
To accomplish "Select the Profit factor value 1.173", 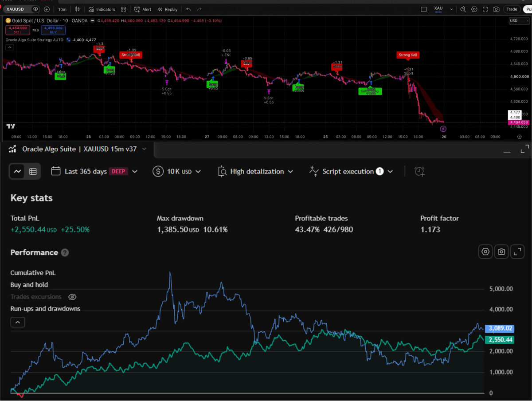I will click(430, 230).
